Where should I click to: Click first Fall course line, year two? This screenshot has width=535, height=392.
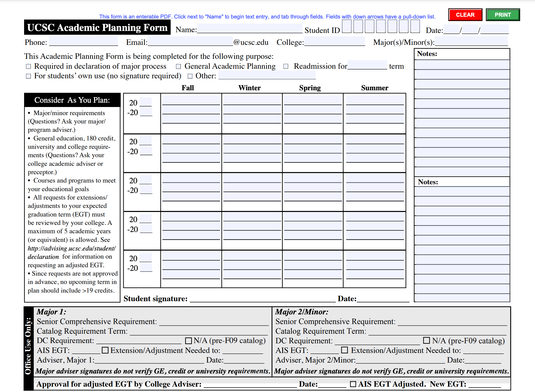[191, 139]
